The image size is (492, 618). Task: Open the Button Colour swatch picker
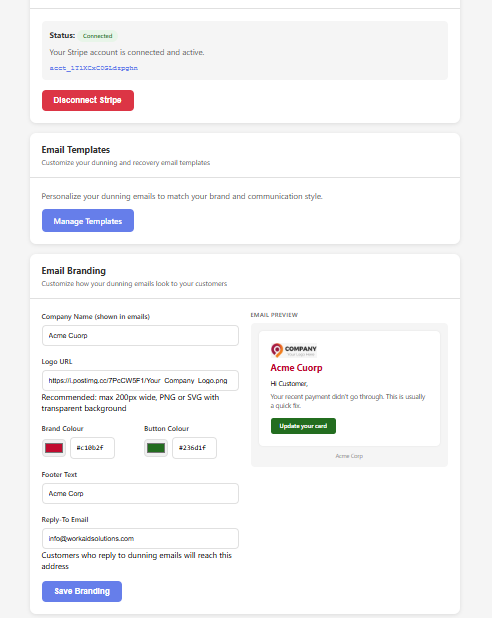(156, 448)
